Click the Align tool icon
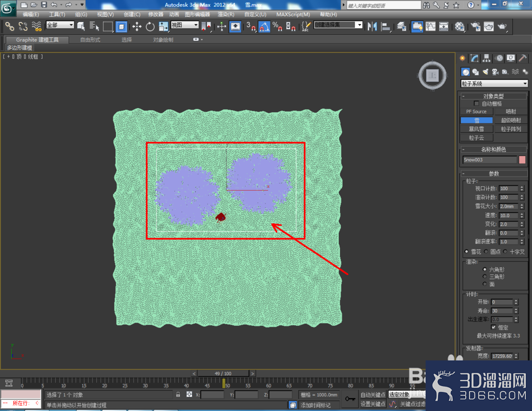Screen dimensions: 532x411 click(x=386, y=26)
